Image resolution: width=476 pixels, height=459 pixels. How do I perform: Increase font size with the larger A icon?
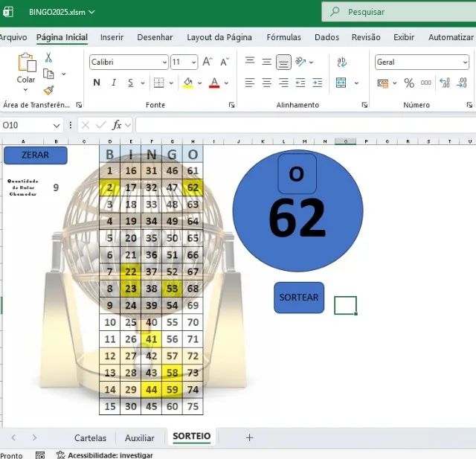coord(208,62)
